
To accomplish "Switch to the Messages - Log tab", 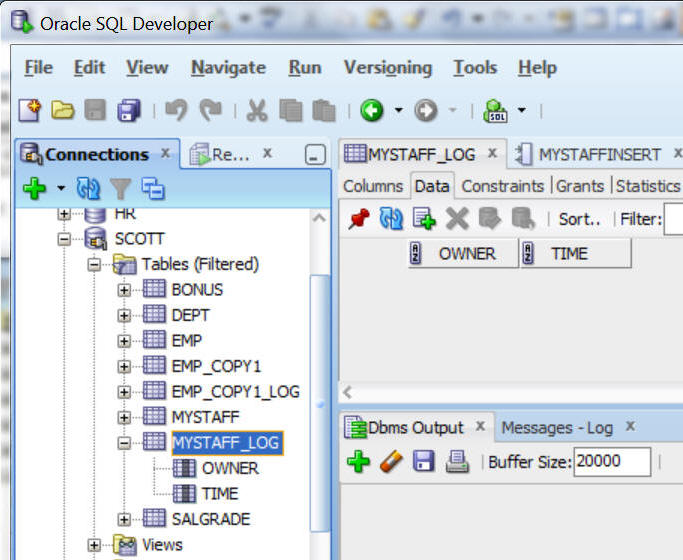I will point(557,428).
